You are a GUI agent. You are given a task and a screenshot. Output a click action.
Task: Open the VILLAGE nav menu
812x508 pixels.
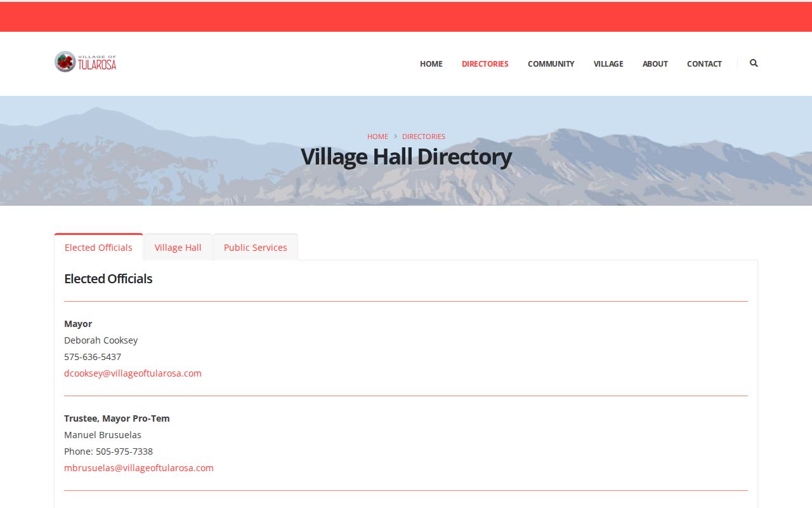[x=608, y=63]
